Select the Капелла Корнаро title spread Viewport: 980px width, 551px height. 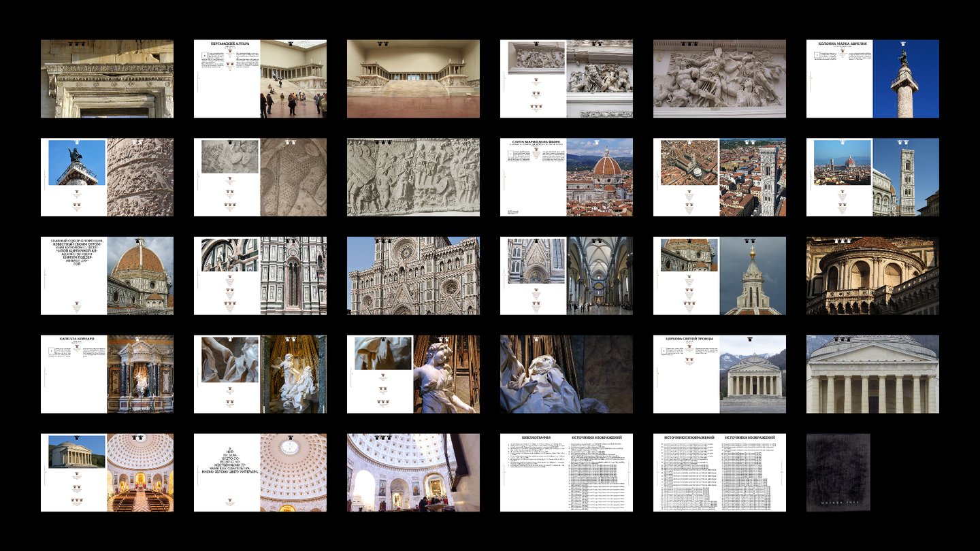[107, 374]
